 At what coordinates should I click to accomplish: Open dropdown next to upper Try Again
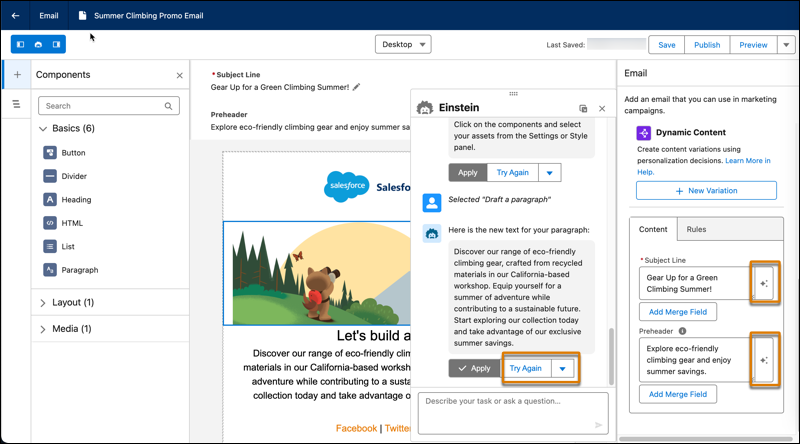(x=549, y=172)
